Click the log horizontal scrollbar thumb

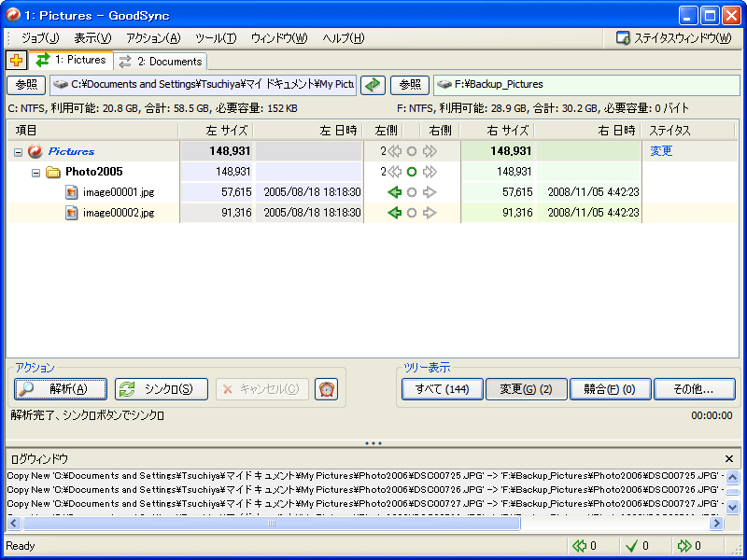272,524
